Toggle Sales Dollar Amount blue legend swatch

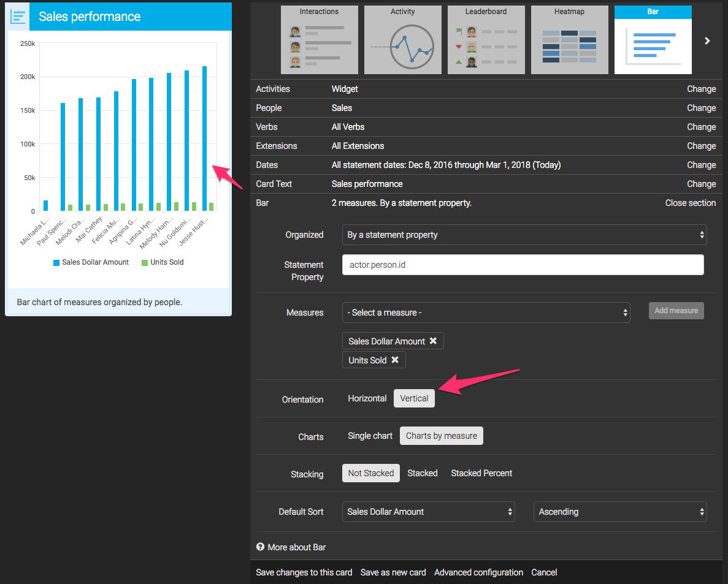(56, 262)
